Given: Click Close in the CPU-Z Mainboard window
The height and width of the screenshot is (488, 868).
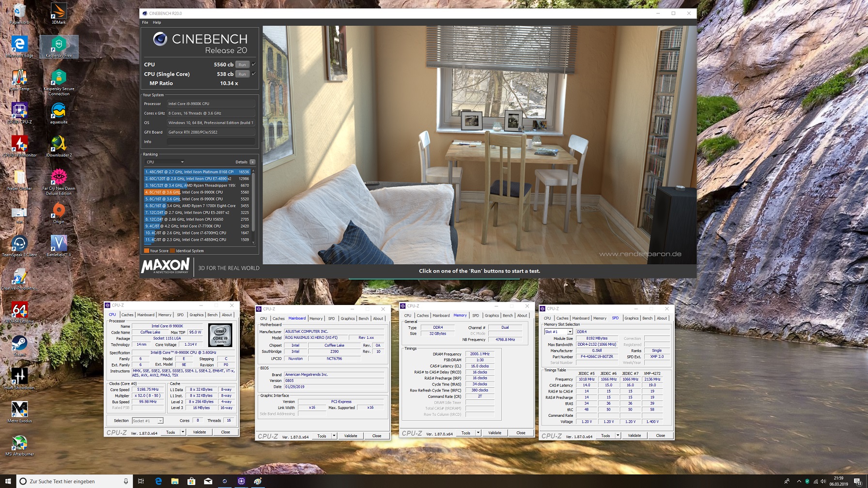Looking at the screenshot, I should [377, 436].
